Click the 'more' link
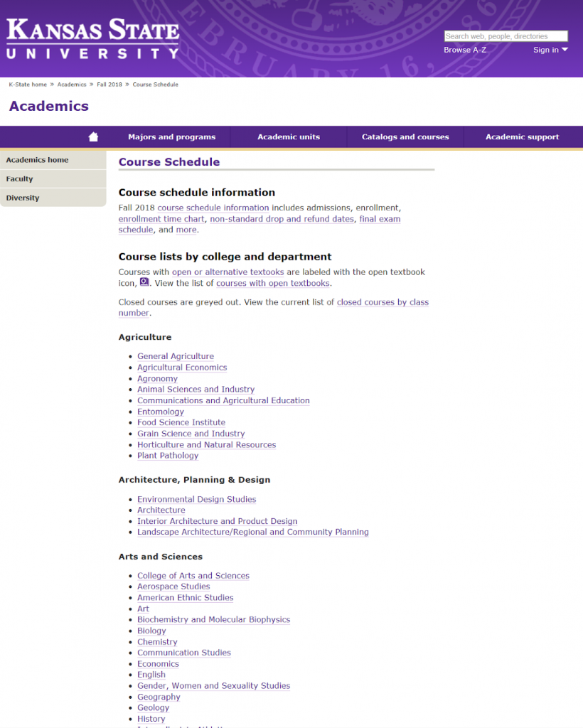Screen dimensions: 583x728 click(x=186, y=230)
